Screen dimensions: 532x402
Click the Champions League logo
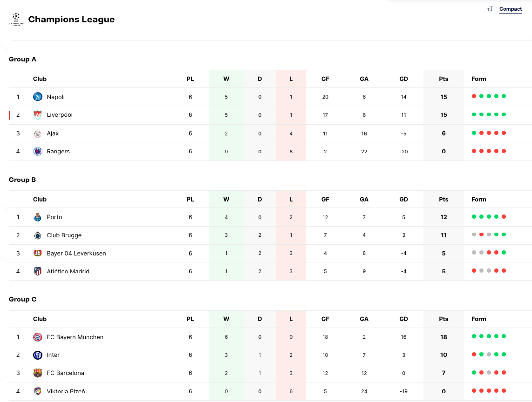pos(16,19)
